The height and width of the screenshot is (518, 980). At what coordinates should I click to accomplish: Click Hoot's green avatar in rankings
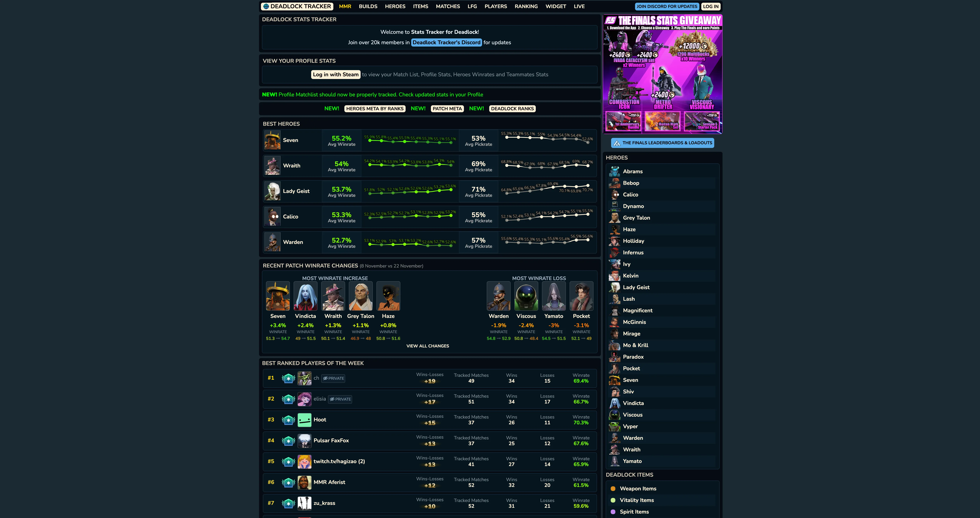click(304, 420)
